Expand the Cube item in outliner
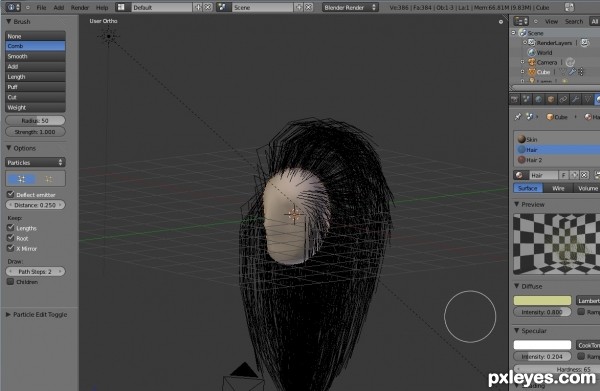 [x=523, y=72]
